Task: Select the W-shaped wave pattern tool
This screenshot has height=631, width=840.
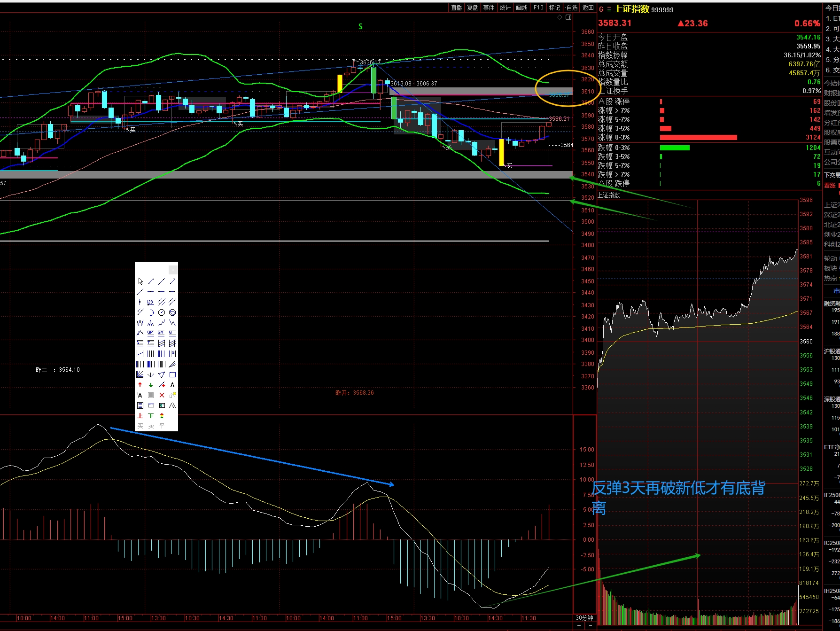Action: click(x=140, y=323)
